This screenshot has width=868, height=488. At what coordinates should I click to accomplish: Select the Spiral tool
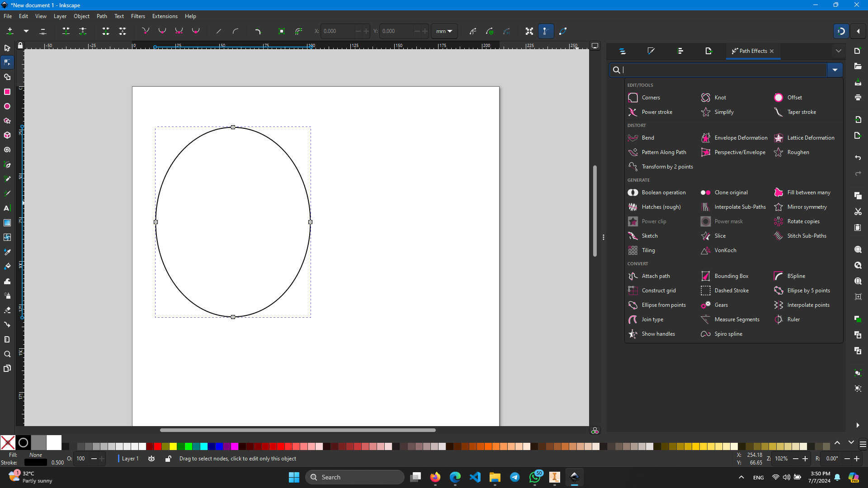(x=7, y=150)
